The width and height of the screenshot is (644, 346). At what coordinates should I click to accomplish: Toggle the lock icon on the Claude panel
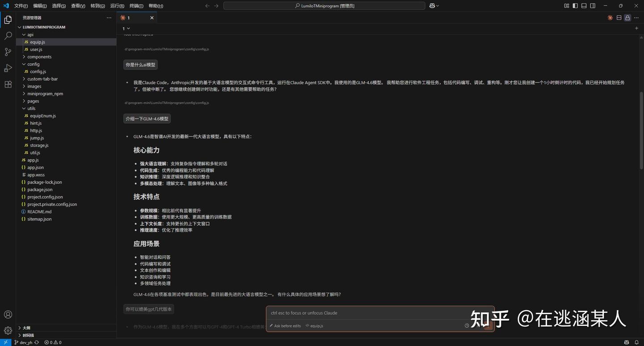point(628,17)
